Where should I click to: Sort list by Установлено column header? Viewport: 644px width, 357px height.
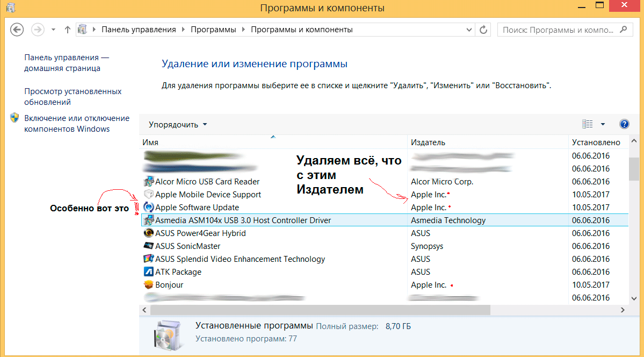pos(598,142)
